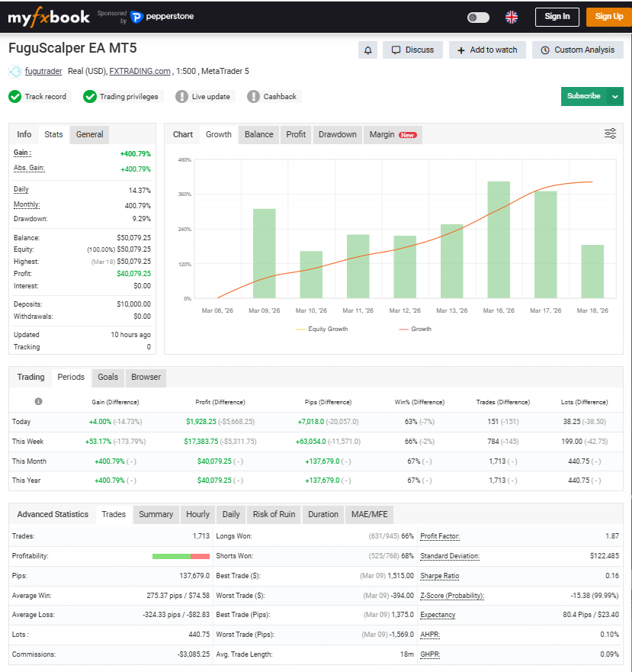Screen dimensions: 632x672
Task: Click Add to watch
Action: click(487, 50)
